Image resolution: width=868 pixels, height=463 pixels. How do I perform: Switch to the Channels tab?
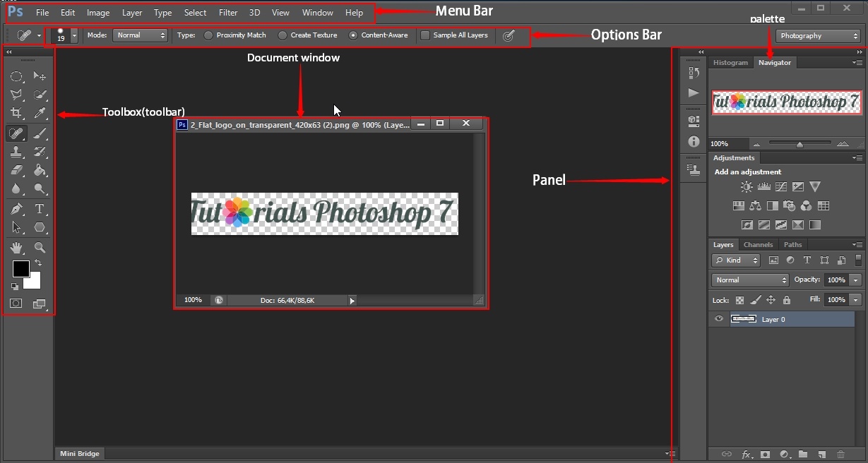tap(758, 245)
